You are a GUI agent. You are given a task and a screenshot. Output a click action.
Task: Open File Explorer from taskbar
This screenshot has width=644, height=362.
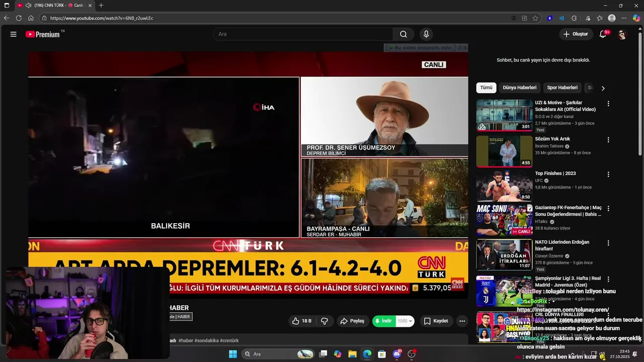(x=352, y=354)
